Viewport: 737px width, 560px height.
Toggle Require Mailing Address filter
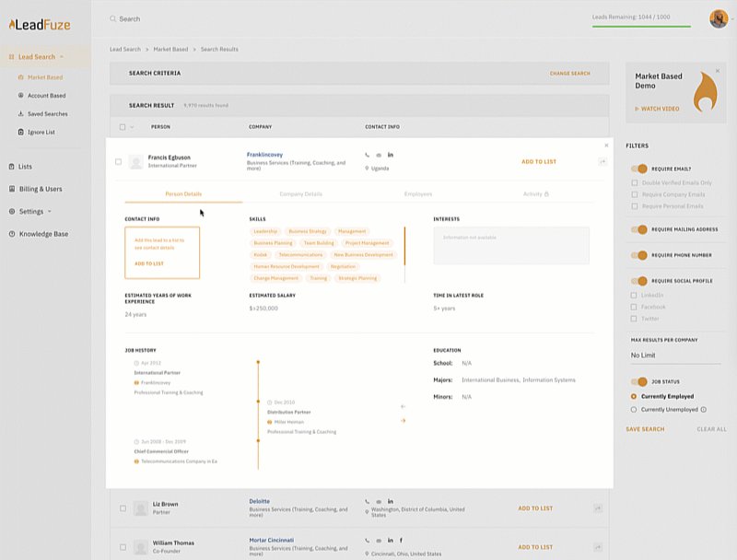click(x=639, y=229)
